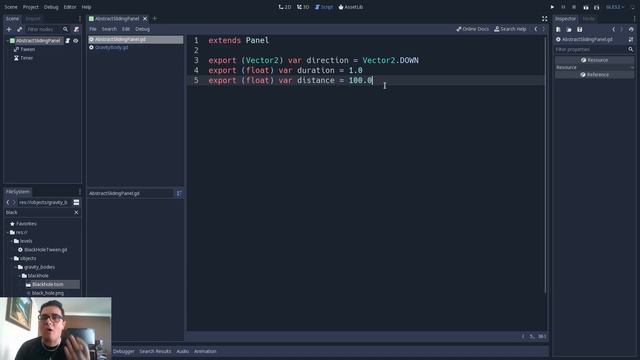Go to next edited script
Viewport: 640px width, 360px height.
pos(543,29)
